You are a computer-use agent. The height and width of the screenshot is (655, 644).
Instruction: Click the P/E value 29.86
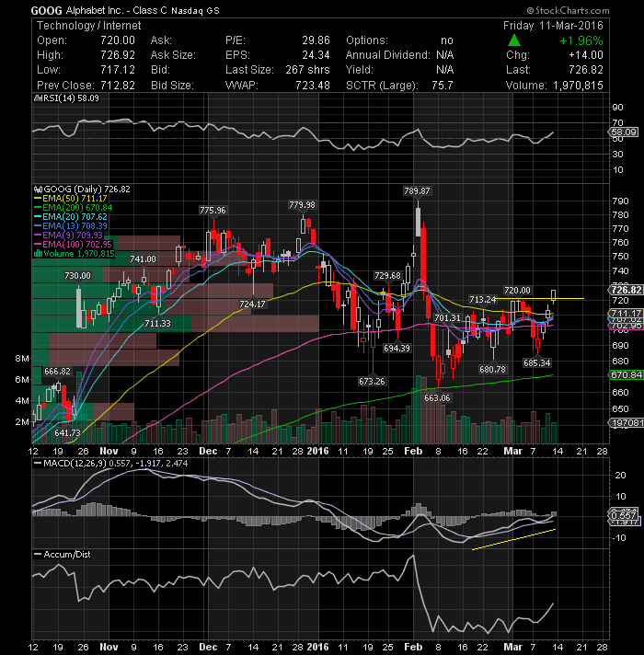(x=316, y=40)
